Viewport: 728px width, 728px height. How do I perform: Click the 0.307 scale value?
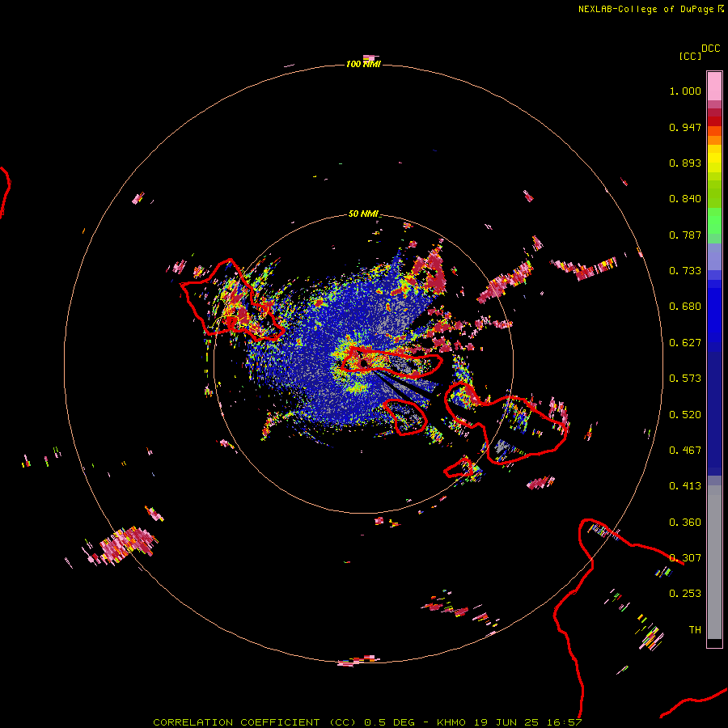click(x=685, y=558)
